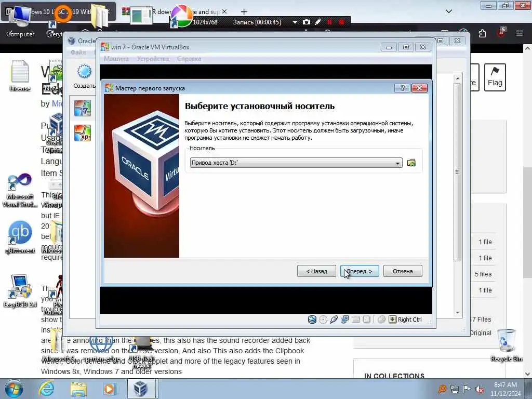Click the video capture status icon
The height and width of the screenshot is (399, 532).
pyautogui.click(x=366, y=320)
